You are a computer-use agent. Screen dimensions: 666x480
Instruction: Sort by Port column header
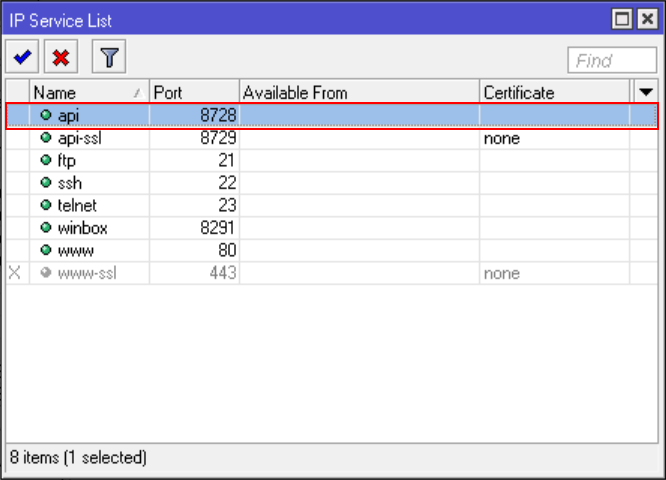tap(195, 92)
